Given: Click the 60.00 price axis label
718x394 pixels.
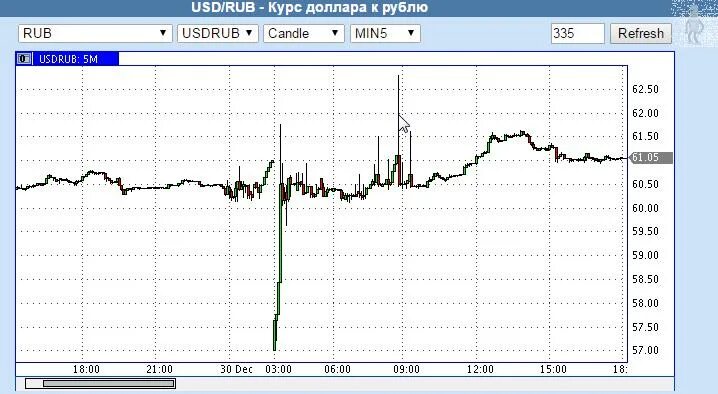Looking at the screenshot, I should click(645, 208).
